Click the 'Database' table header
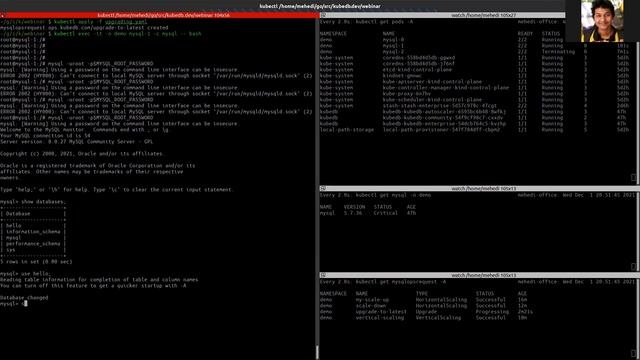 [x=18, y=213]
